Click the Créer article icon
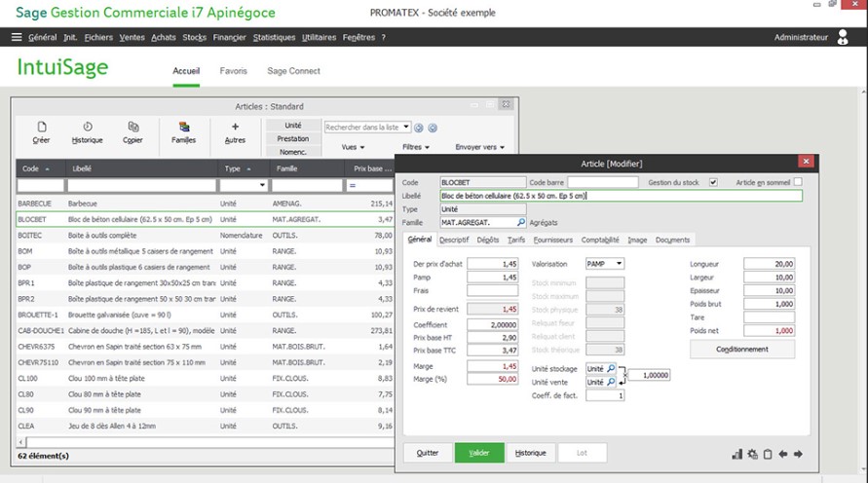The image size is (868, 483). coord(42,127)
